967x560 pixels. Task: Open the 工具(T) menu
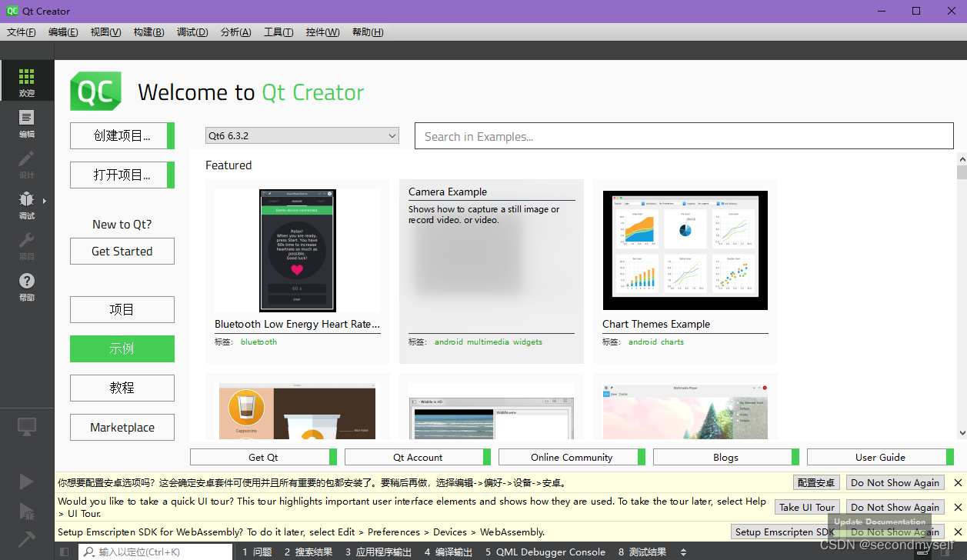[x=278, y=32]
